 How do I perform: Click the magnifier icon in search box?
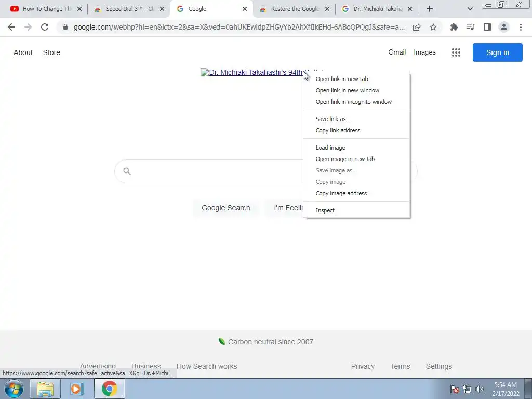pos(127,171)
